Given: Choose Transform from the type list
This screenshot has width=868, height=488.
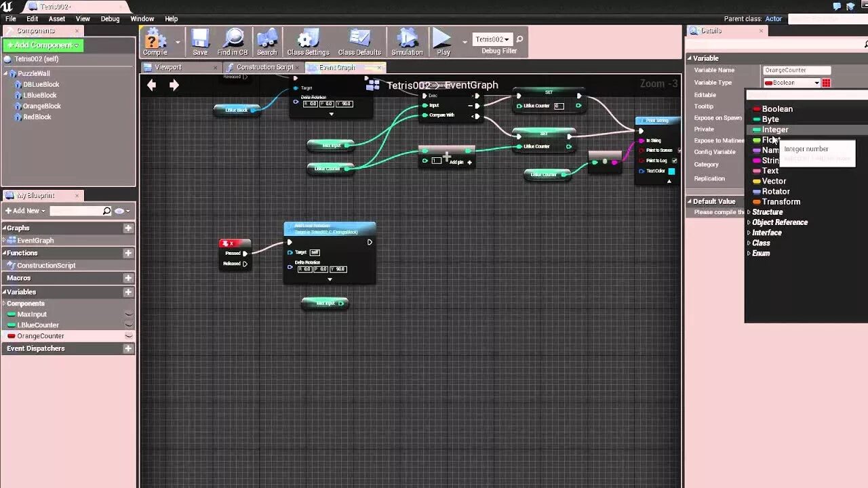Looking at the screenshot, I should pyautogui.click(x=781, y=202).
